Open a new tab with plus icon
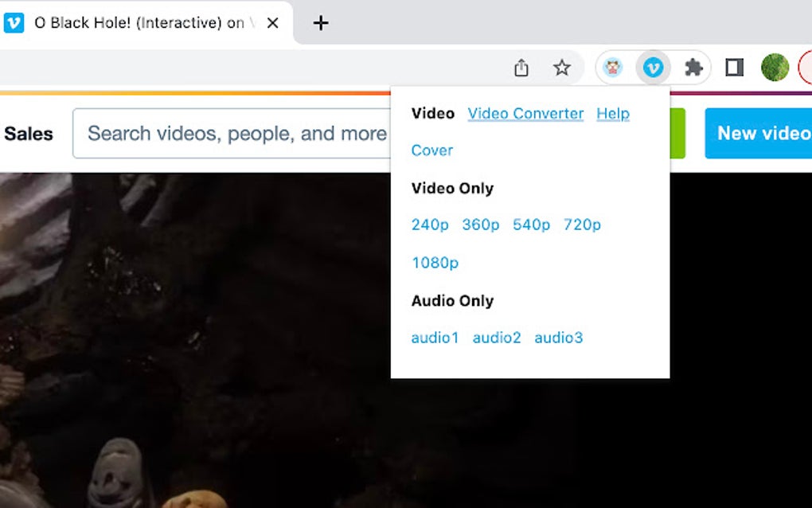812x508 pixels. click(x=321, y=23)
